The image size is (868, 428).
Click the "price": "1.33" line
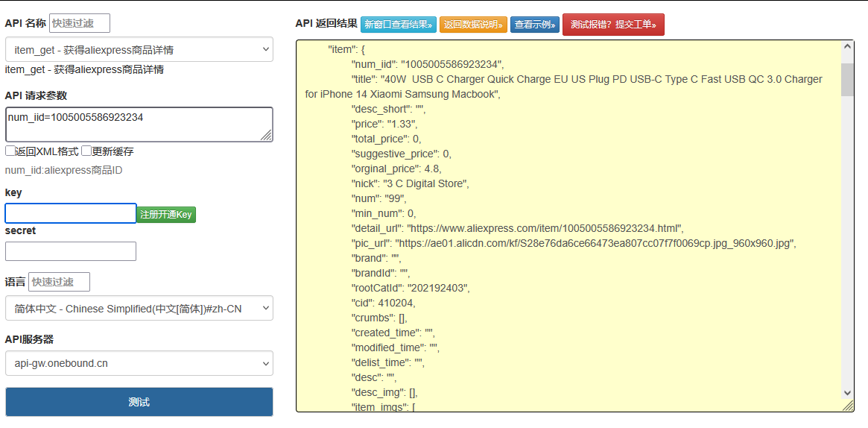click(384, 124)
